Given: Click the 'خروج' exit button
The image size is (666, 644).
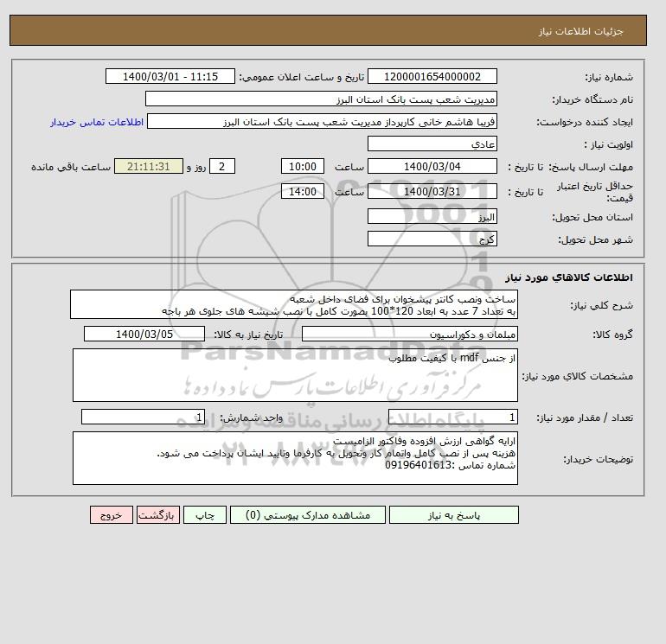Looking at the screenshot, I should [112, 515].
